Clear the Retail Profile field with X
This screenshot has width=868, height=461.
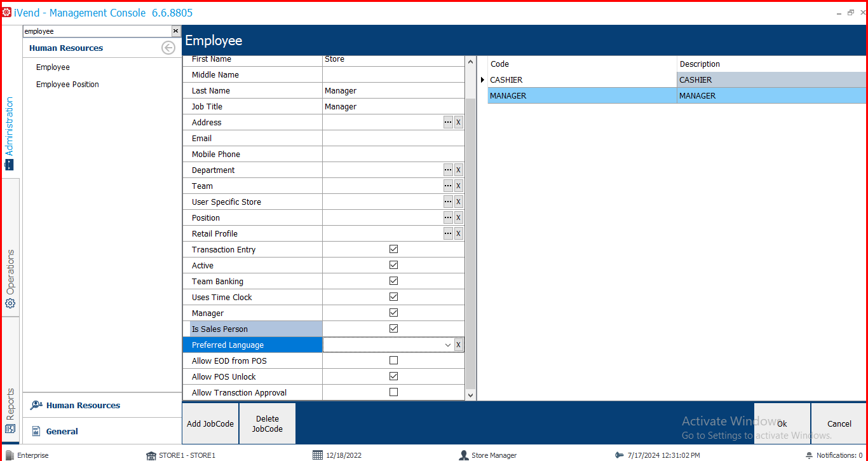459,233
